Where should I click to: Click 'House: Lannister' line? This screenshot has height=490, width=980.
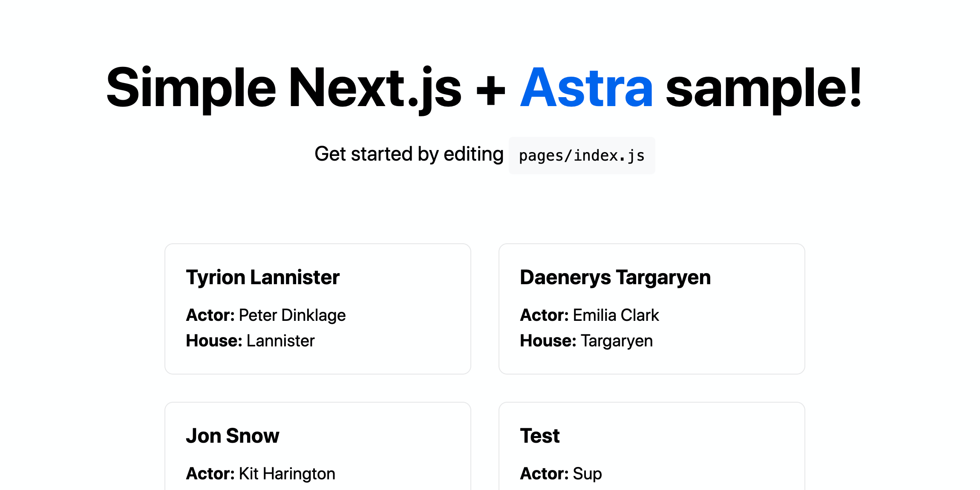click(x=250, y=341)
